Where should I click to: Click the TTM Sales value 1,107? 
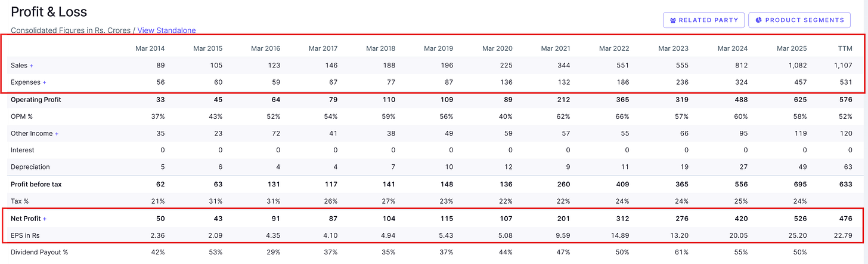coord(842,66)
